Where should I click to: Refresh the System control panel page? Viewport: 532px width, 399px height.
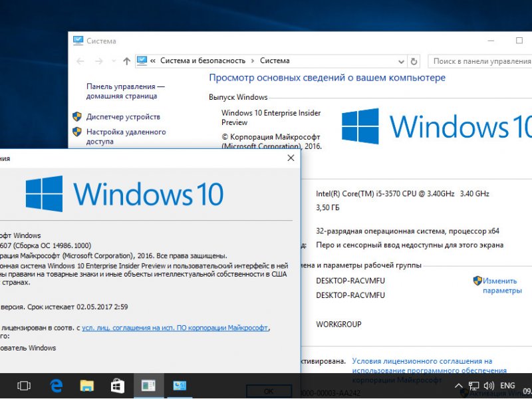(414, 61)
